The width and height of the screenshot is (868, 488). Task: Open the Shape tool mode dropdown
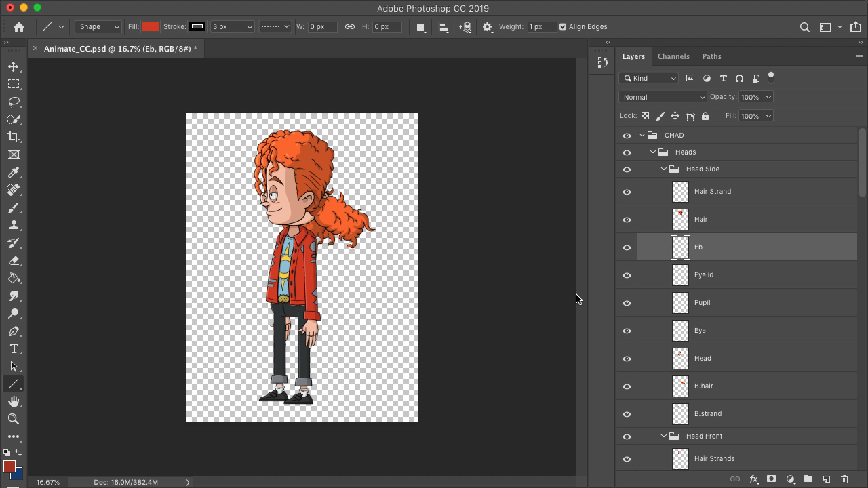point(98,27)
